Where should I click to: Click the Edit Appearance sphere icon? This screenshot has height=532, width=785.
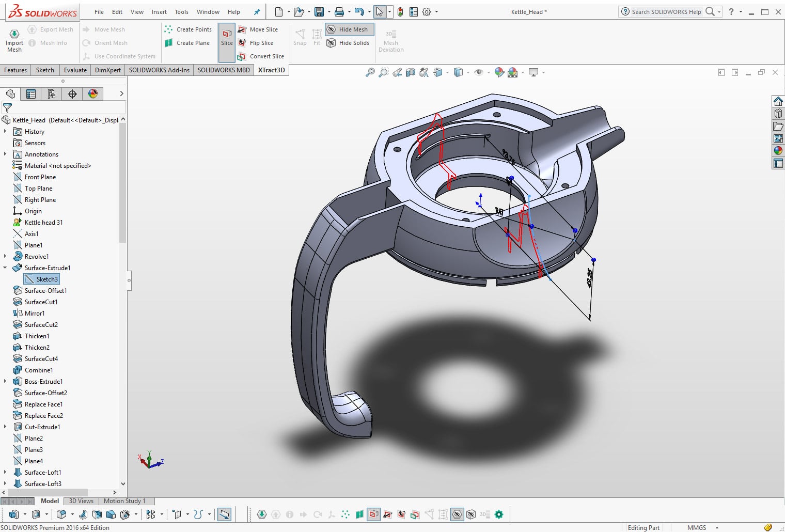[x=499, y=72]
